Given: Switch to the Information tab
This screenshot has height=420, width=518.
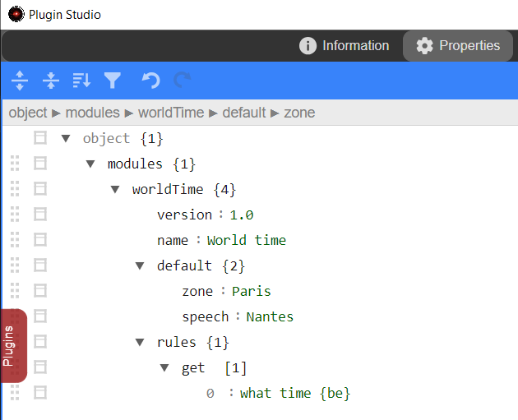Looking at the screenshot, I should 345,45.
